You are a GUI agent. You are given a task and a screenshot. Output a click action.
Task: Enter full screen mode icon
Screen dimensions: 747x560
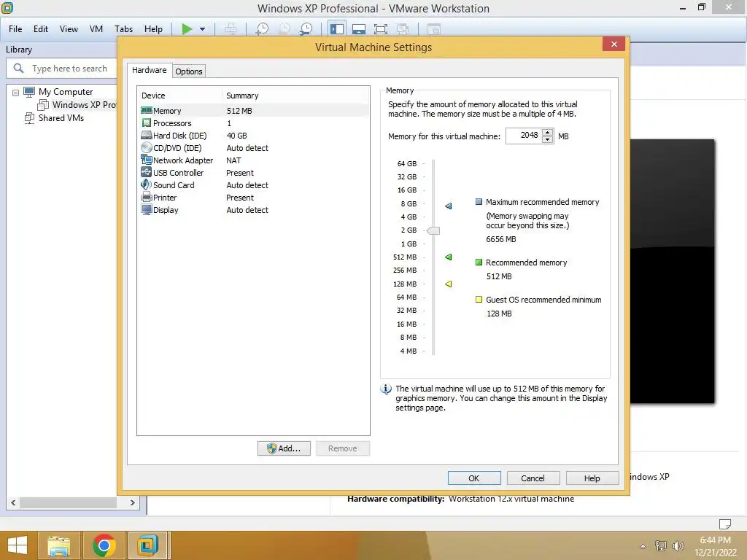coord(381,29)
